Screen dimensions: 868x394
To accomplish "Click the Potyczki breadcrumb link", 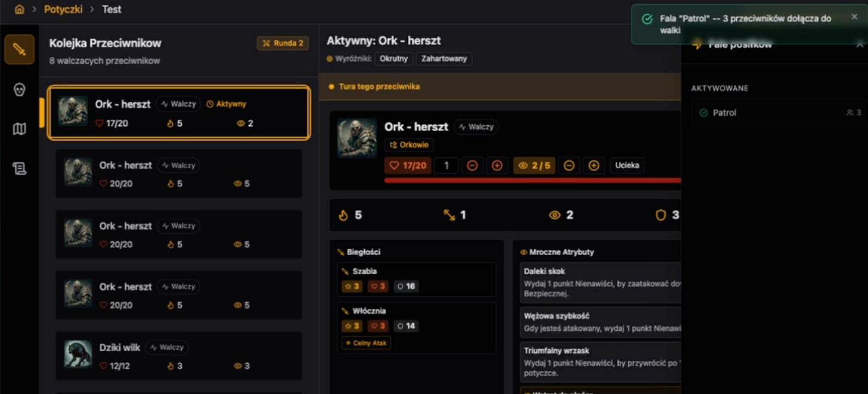I will pos(62,10).
